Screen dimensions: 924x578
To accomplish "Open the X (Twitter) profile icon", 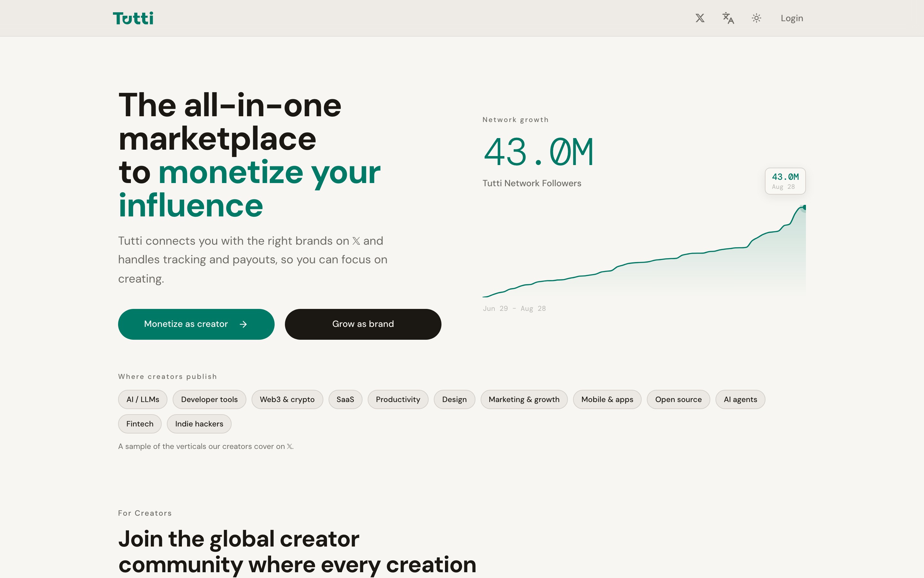I will point(700,18).
